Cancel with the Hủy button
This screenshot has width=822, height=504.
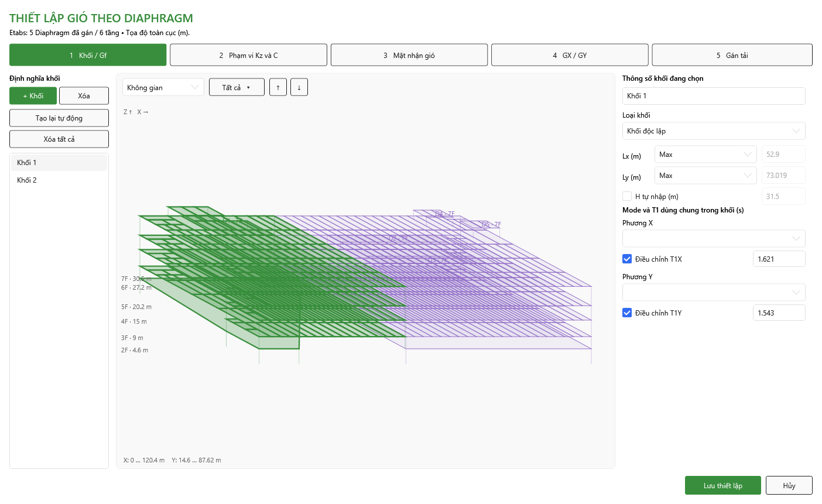pyautogui.click(x=789, y=485)
